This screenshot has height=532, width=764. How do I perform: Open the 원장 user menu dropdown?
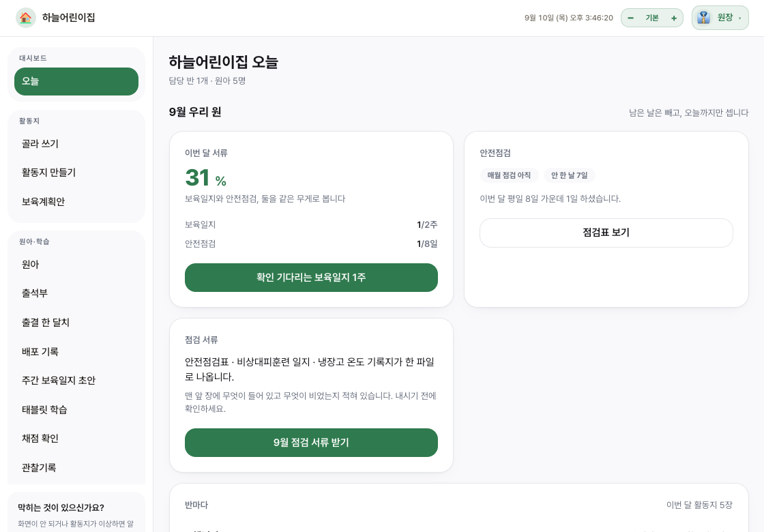click(x=720, y=18)
